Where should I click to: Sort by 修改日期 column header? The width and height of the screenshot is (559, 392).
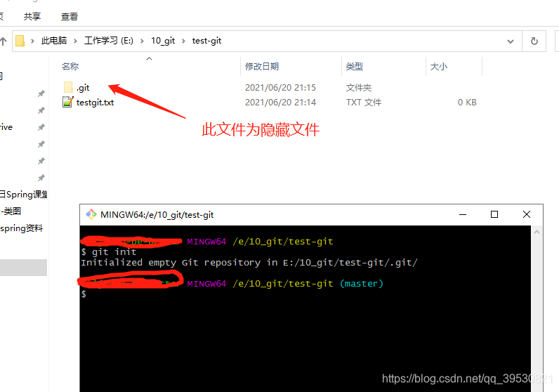262,66
